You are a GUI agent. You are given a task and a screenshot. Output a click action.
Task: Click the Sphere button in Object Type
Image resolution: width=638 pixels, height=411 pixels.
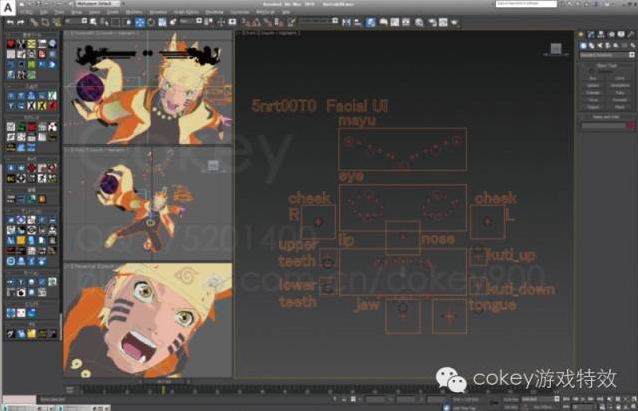click(x=592, y=84)
